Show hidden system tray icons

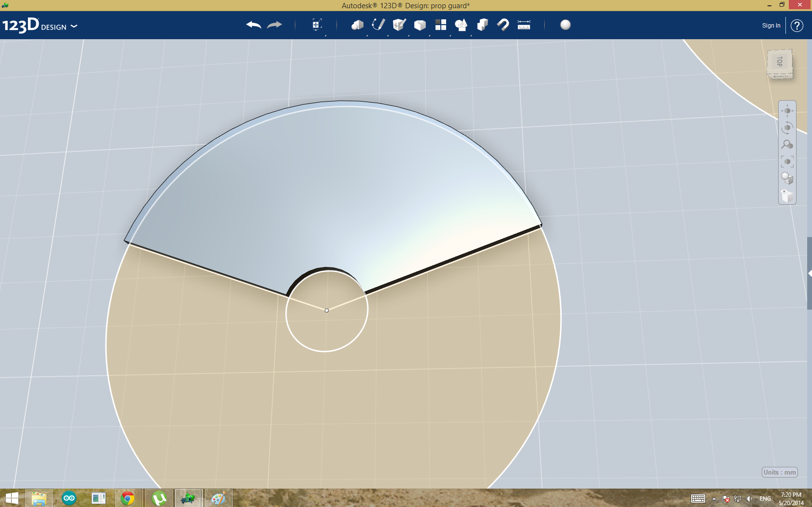coord(714,499)
